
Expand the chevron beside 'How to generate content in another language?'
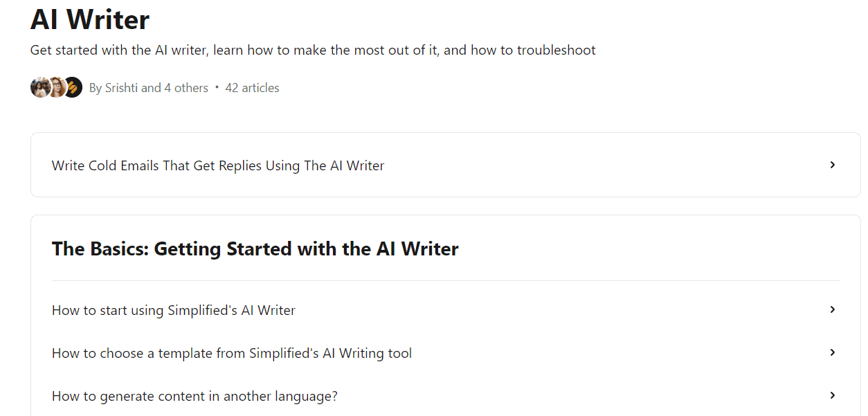click(x=832, y=395)
